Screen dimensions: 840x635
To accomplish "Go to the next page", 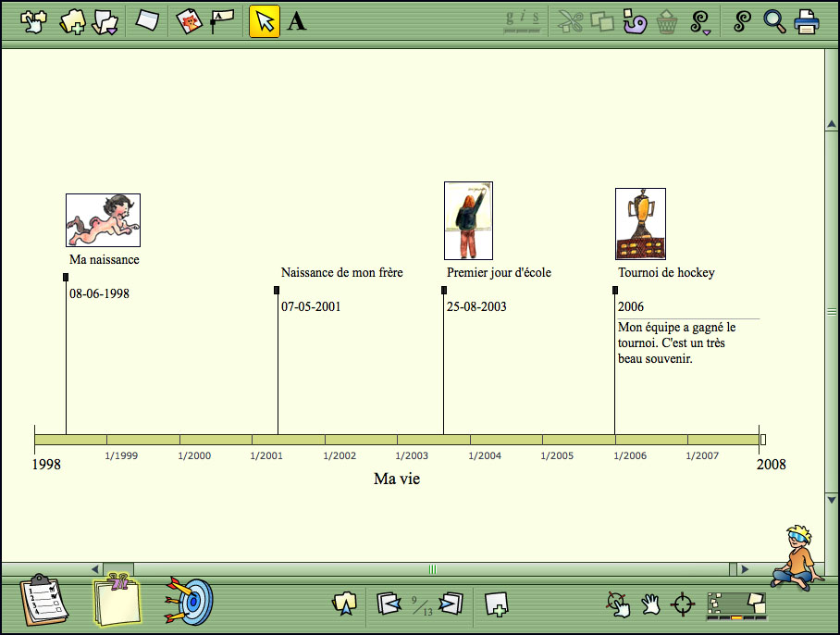I will (x=451, y=604).
